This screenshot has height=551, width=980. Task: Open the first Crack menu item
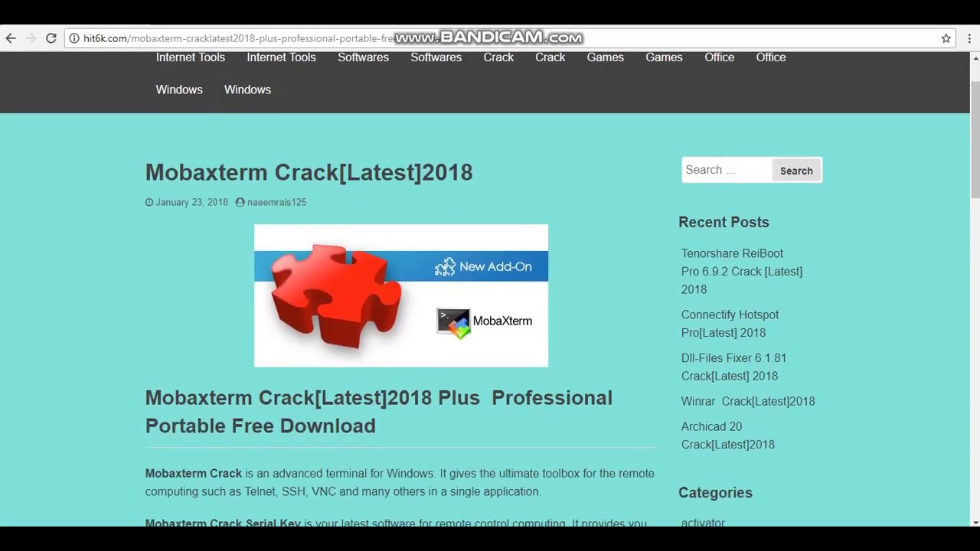(498, 57)
